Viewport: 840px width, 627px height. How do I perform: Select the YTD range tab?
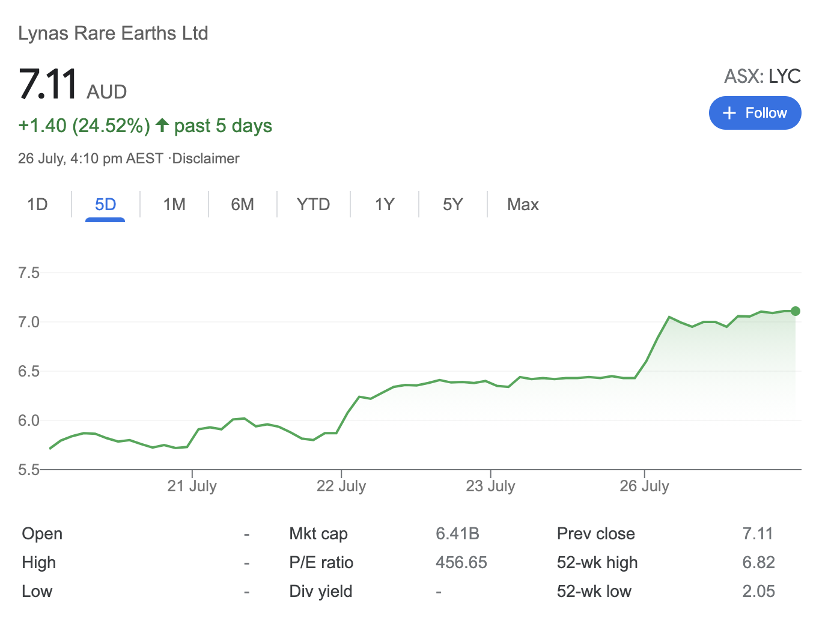(x=313, y=205)
